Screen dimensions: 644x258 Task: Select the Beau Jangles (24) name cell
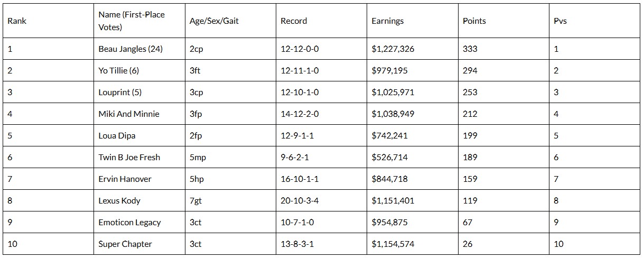(x=130, y=49)
